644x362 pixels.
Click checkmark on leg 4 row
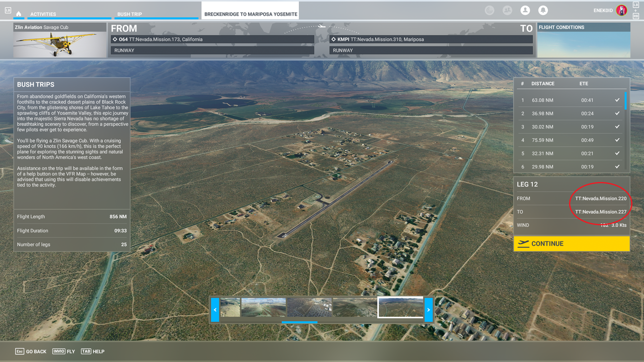tap(617, 140)
